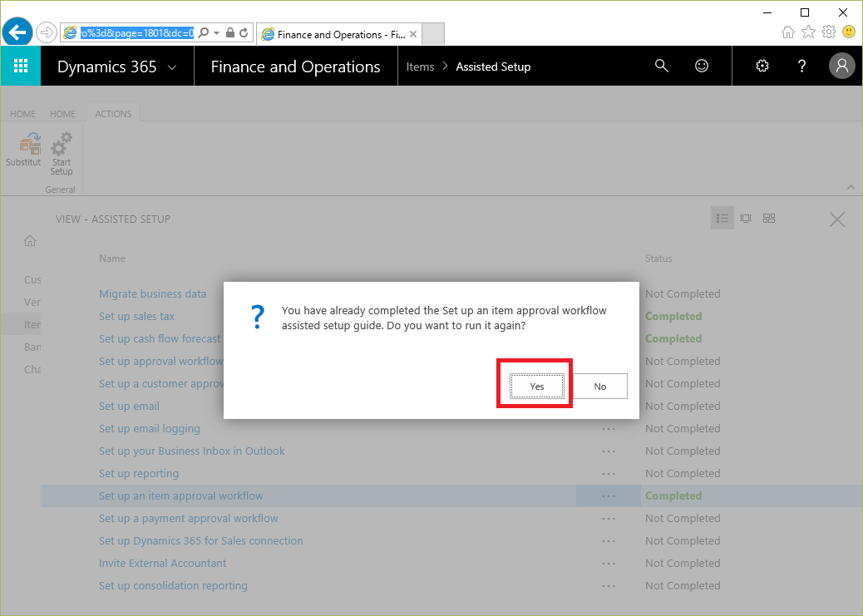Open the browser home page icon
863x616 pixels.
788,32
